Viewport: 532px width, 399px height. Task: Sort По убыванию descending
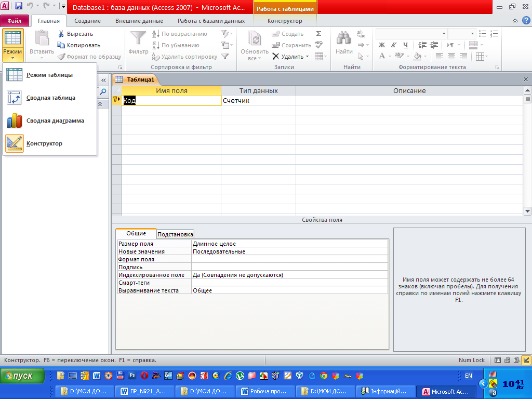pyautogui.click(x=176, y=45)
